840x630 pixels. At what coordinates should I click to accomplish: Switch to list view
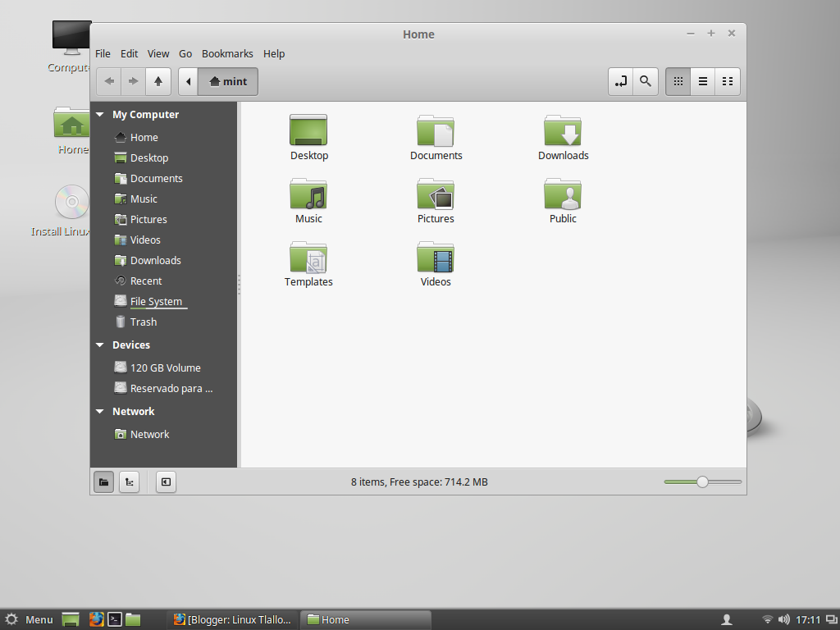pyautogui.click(x=702, y=81)
